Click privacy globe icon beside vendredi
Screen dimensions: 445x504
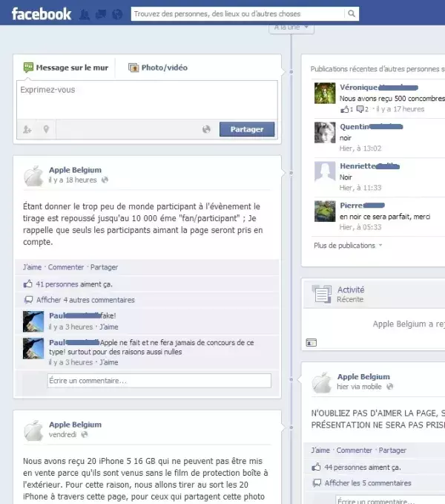point(85,434)
